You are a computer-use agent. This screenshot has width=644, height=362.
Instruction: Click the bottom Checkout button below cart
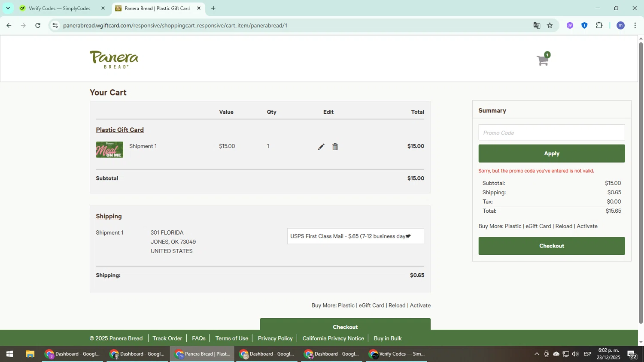pos(345,324)
